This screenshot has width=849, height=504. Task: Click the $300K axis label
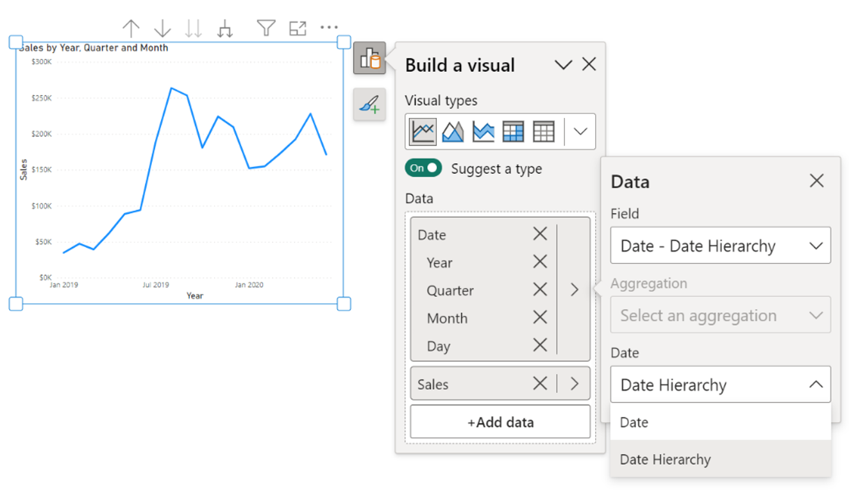point(41,62)
